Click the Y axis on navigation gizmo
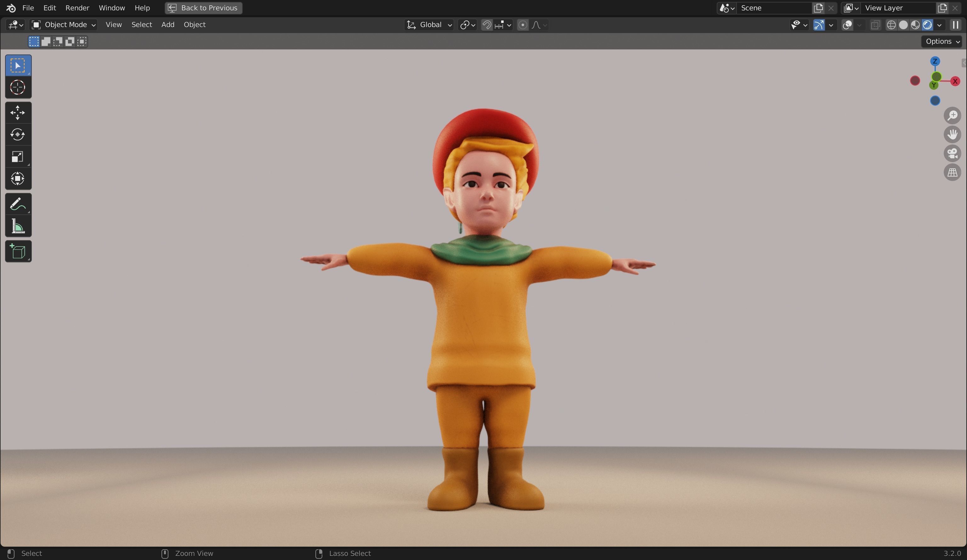 (x=934, y=85)
